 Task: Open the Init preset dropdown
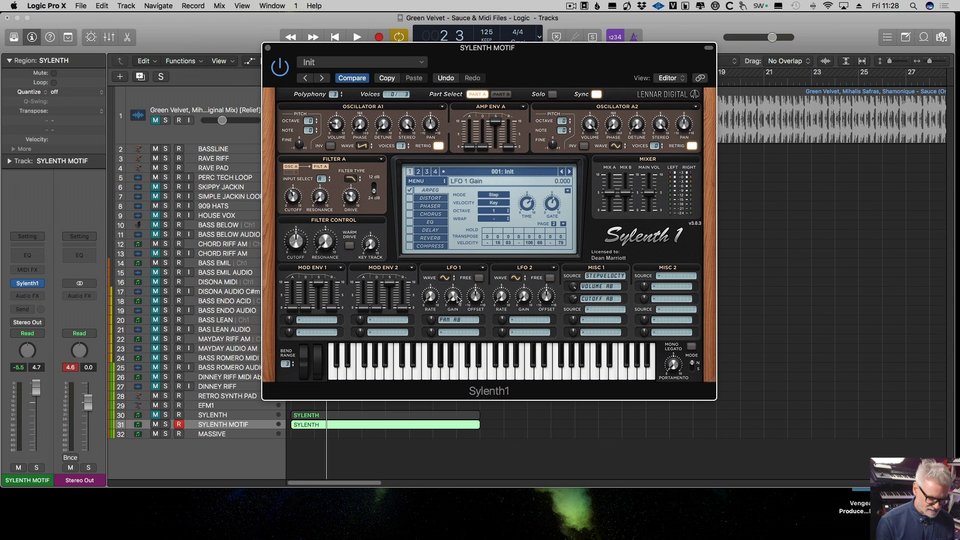pos(362,62)
